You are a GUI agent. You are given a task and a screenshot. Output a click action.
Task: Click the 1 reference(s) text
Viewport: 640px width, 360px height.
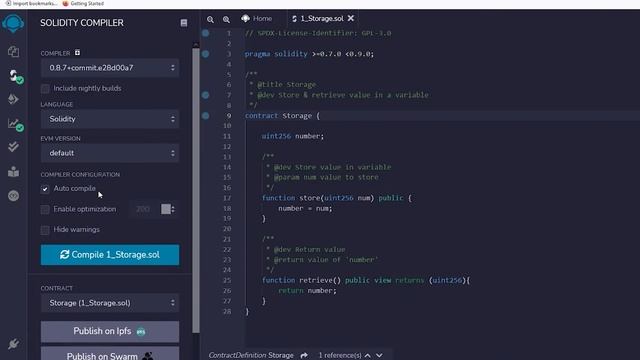340,355
